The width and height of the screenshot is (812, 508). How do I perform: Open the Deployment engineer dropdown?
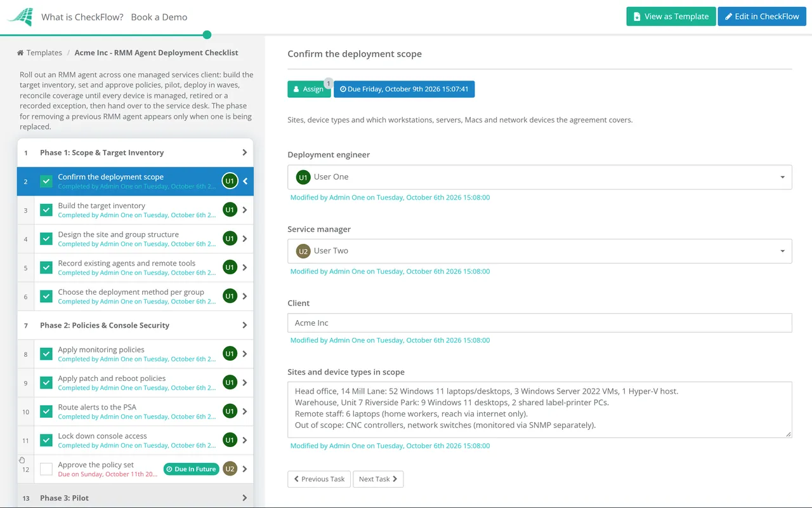tap(540, 177)
